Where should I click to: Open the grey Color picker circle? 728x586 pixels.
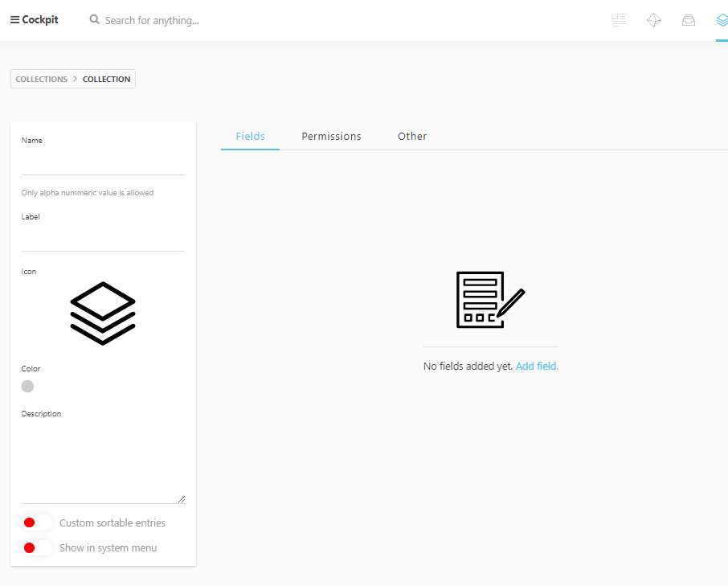(27, 386)
